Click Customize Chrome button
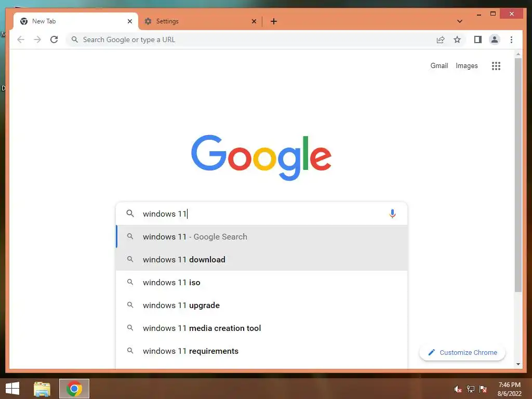Image resolution: width=532 pixels, height=399 pixels. pyautogui.click(x=462, y=353)
